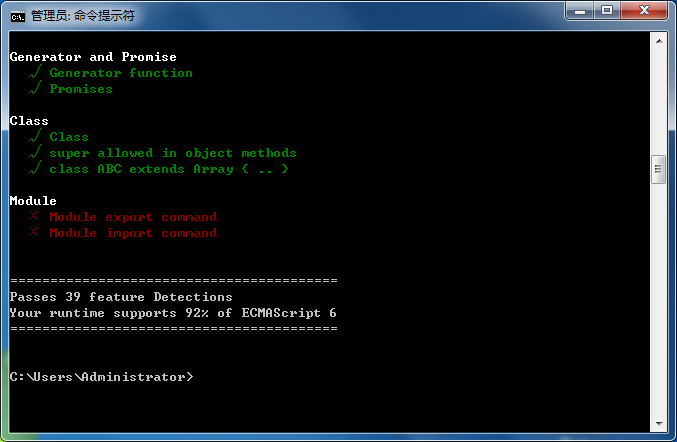This screenshot has height=442, width=677.
Task: Close the command prompt window
Action: 645,11
